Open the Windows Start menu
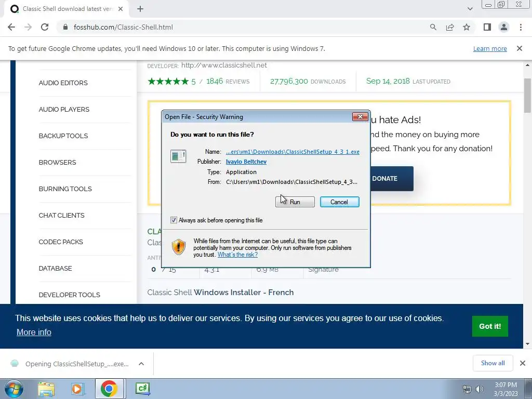This screenshot has width=532, height=399. tap(14, 389)
